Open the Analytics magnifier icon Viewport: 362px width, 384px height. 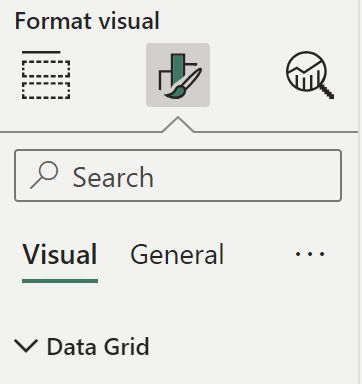click(x=310, y=75)
